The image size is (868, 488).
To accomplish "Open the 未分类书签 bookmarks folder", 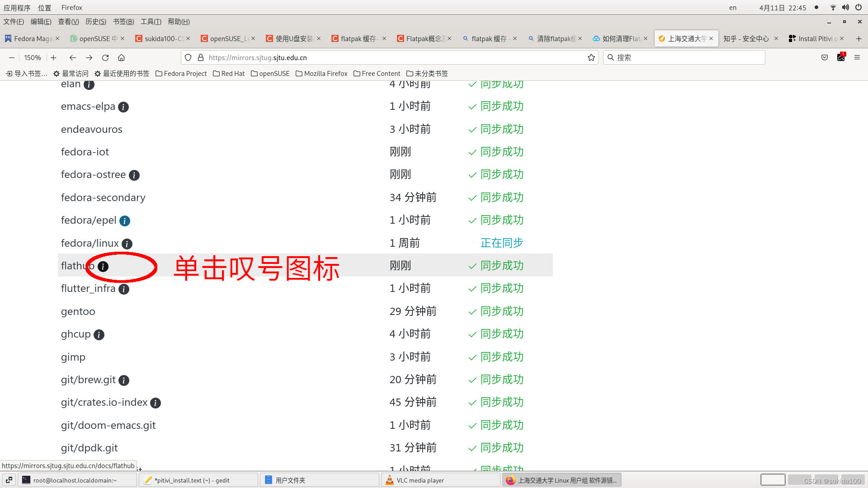I will click(427, 74).
